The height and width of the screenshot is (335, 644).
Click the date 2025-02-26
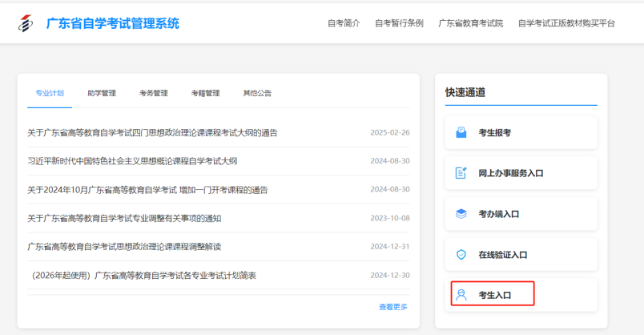point(390,133)
